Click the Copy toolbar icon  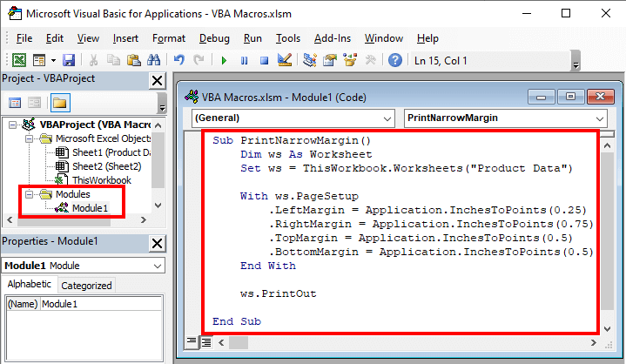(x=113, y=60)
